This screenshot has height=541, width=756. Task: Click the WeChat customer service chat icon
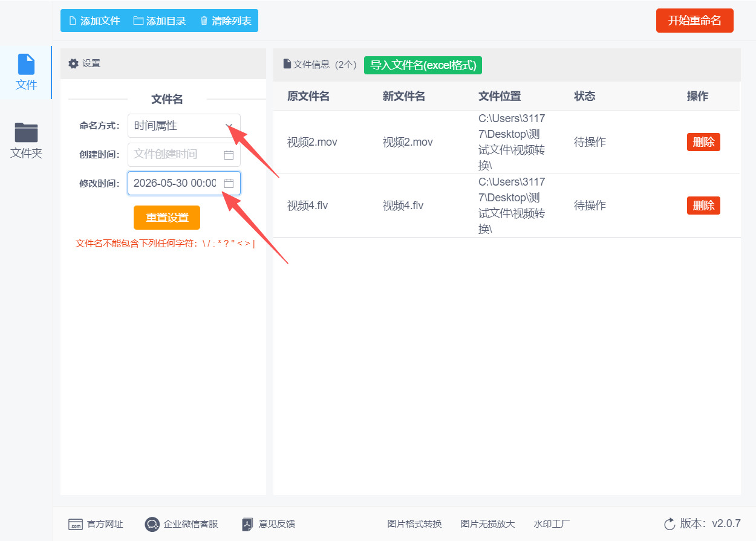[152, 524]
